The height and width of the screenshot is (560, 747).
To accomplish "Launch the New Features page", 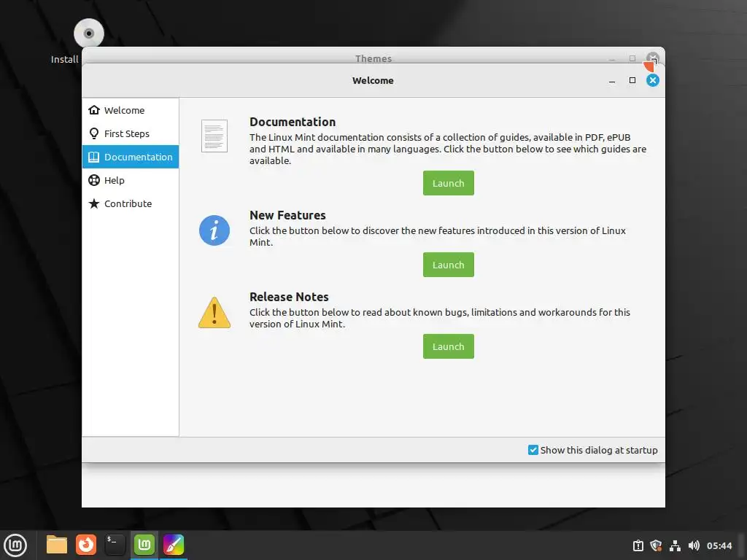I will [449, 265].
